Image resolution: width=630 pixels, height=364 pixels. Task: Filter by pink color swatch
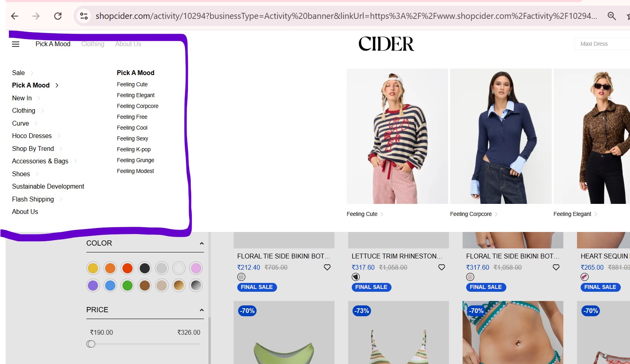coord(196,268)
